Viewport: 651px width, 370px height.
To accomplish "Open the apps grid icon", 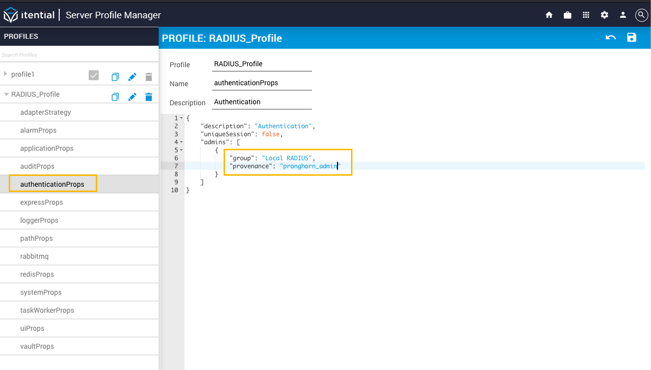I will (586, 15).
